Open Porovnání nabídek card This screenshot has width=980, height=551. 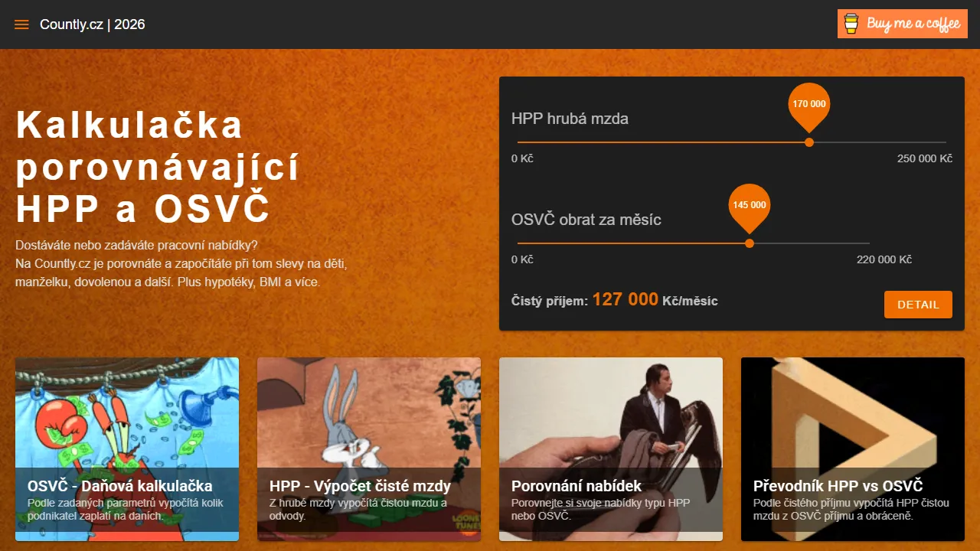611,449
